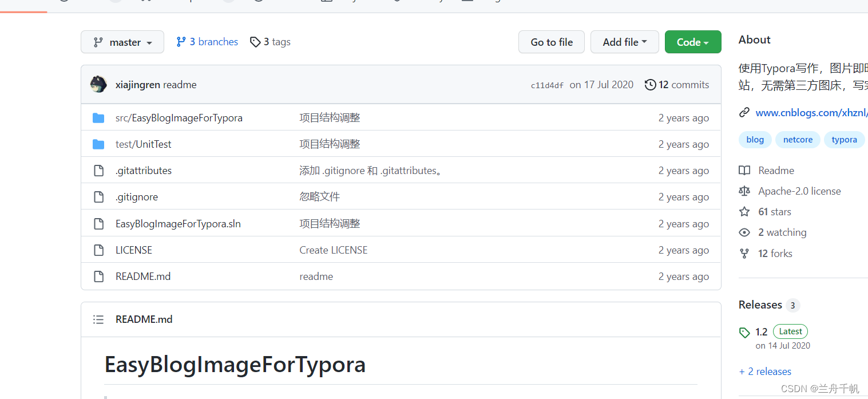Viewport: 868px width, 399px height.
Task: Open the green Code dropdown
Action: [x=693, y=42]
